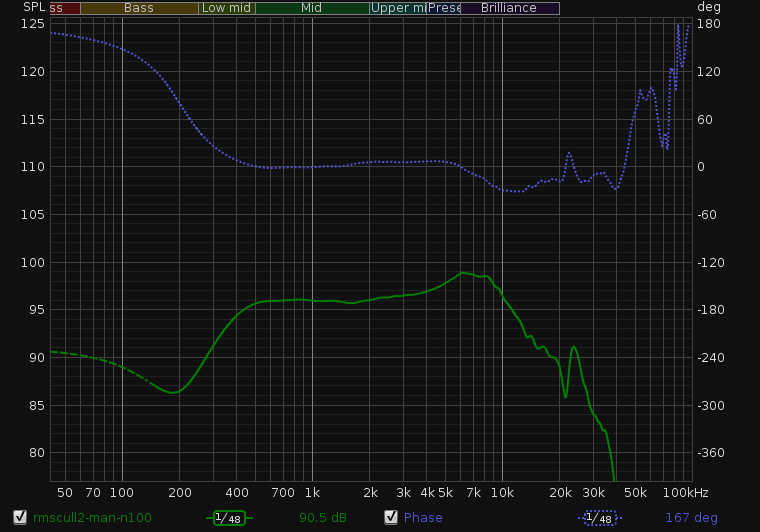This screenshot has width=760, height=532.
Task: Click the Presence frequency band label
Action: [443, 8]
